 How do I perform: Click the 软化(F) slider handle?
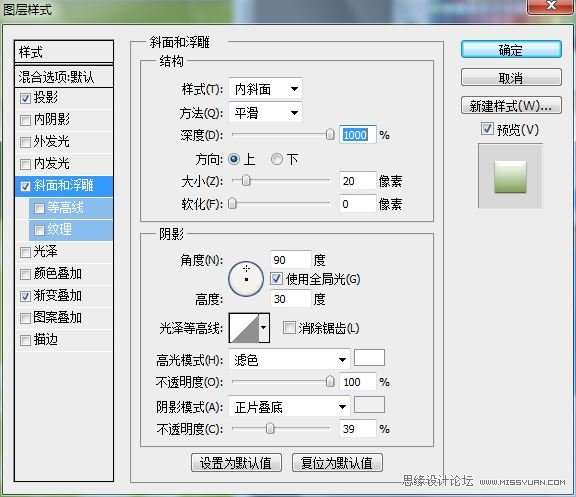pyautogui.click(x=232, y=204)
